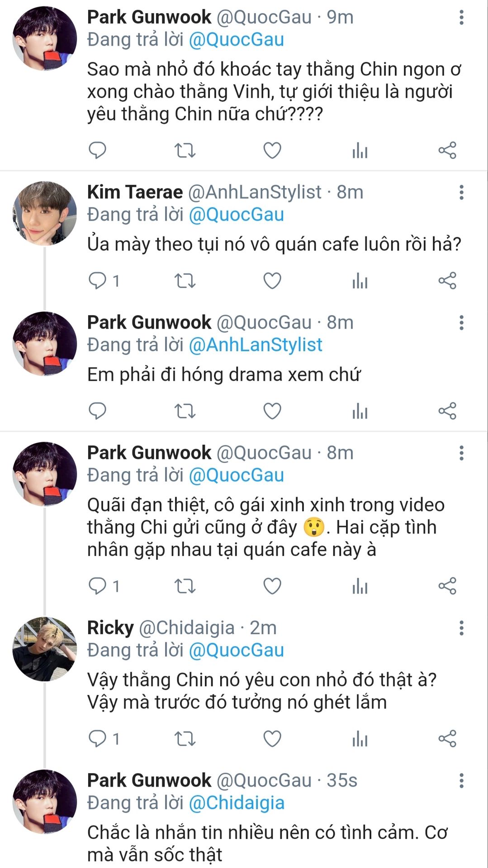Reply to Kim Taerae's tweet
The image size is (488, 868).
coord(97,281)
